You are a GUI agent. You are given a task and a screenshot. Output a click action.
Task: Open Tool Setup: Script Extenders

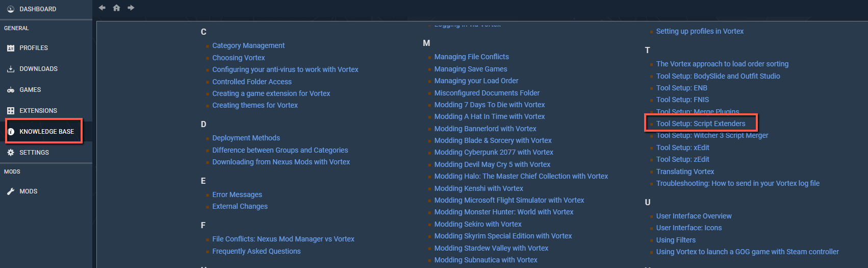pyautogui.click(x=701, y=124)
